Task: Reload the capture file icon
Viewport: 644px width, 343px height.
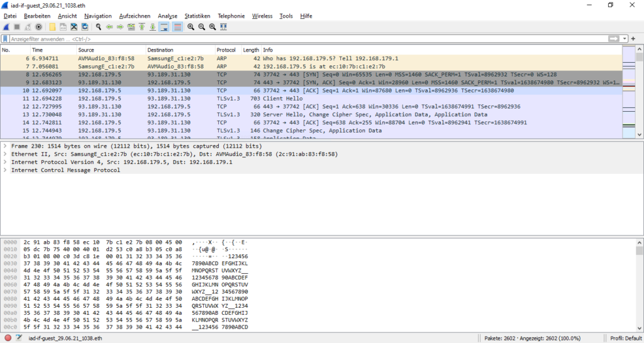Action: [x=85, y=27]
